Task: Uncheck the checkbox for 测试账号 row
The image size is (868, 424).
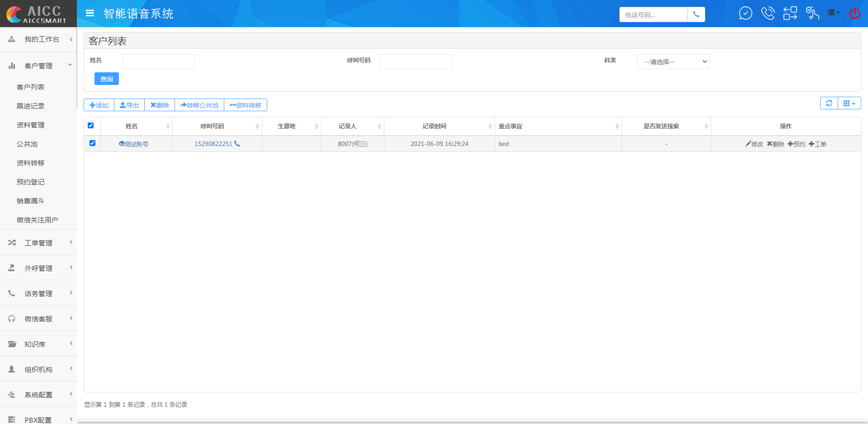Action: [92, 143]
